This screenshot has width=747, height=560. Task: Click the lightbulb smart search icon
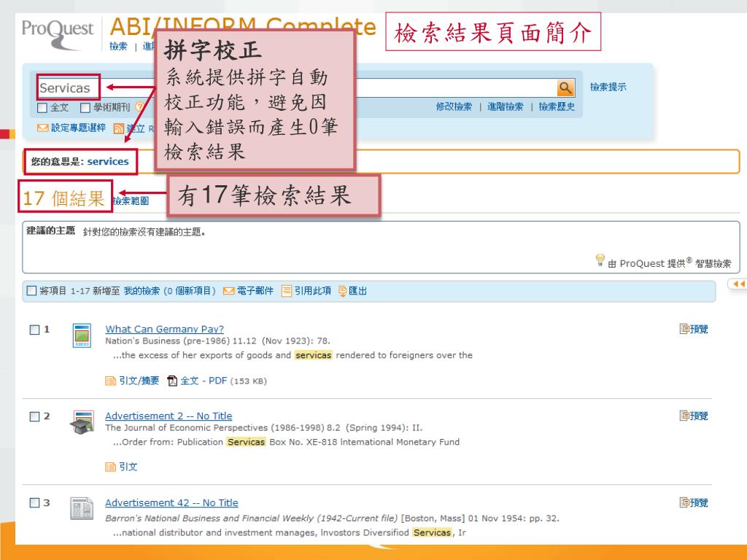tap(600, 260)
